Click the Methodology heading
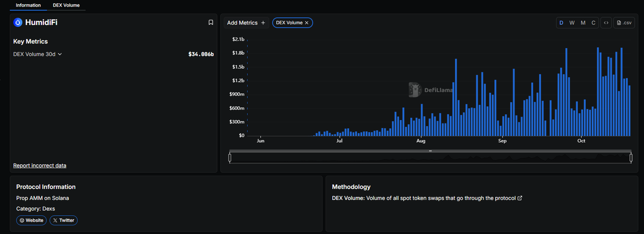The height and width of the screenshot is (234, 644). tap(352, 187)
